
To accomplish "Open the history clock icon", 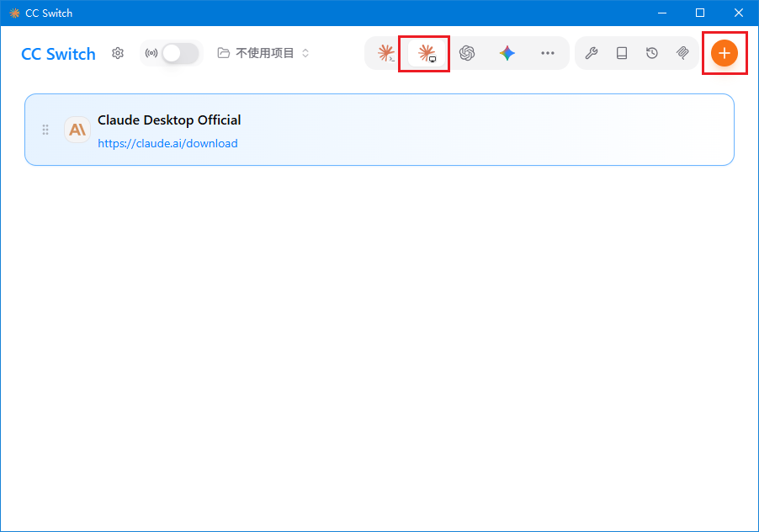I will coord(652,53).
